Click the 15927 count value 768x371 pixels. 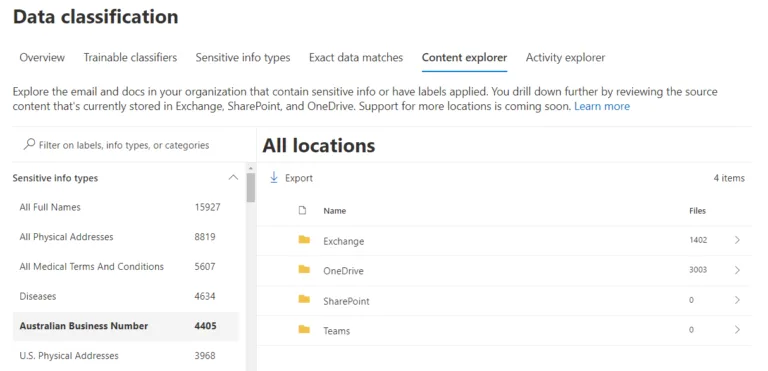point(207,207)
